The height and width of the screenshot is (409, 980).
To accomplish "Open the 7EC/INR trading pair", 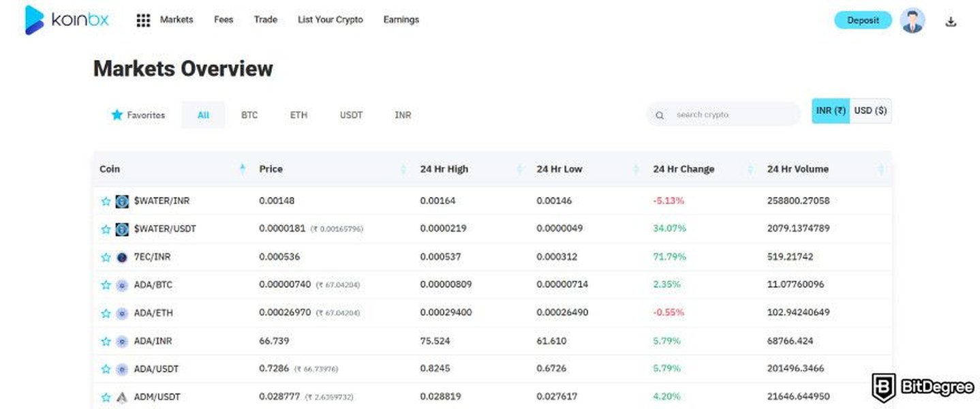I will (x=152, y=257).
